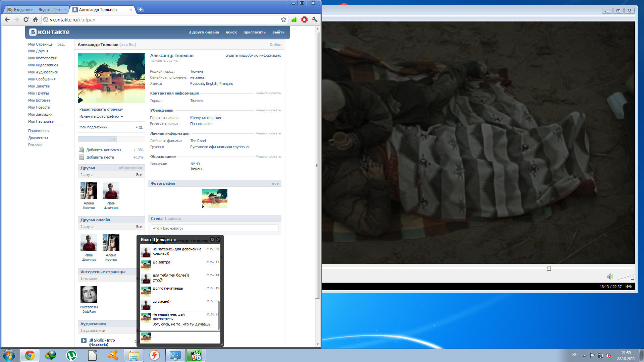Image resolution: width=644 pixels, height=362 pixels.
Task: Click the green bars extension icon
Action: coord(294,20)
